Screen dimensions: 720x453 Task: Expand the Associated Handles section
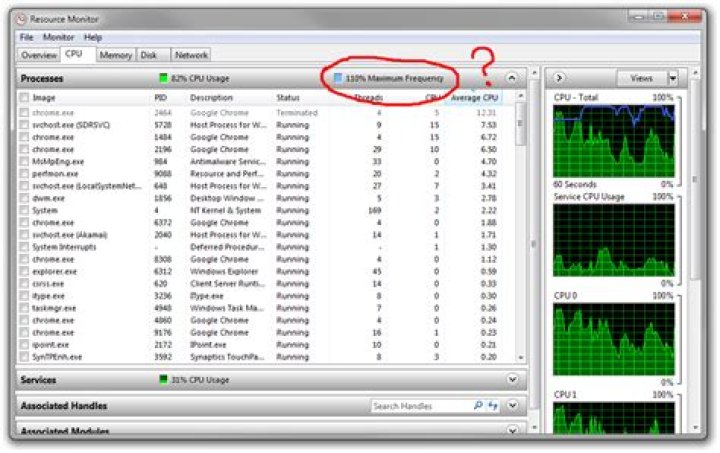[x=512, y=406]
